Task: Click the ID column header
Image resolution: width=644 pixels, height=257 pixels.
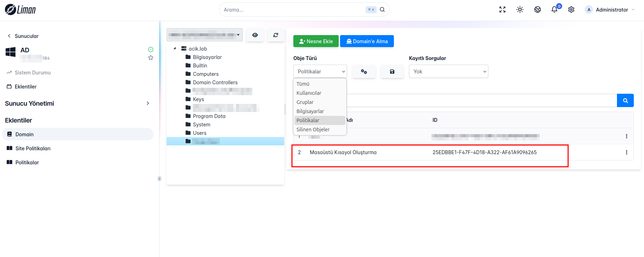Action: pyautogui.click(x=435, y=120)
